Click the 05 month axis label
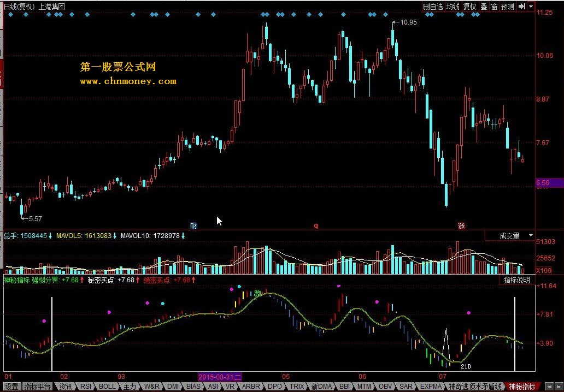 point(286,377)
